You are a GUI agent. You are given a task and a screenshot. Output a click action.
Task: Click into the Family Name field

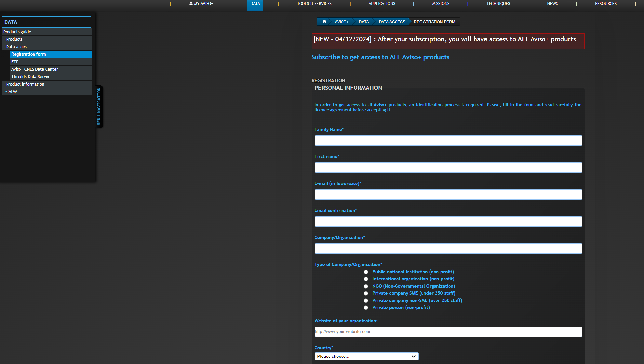pyautogui.click(x=448, y=141)
